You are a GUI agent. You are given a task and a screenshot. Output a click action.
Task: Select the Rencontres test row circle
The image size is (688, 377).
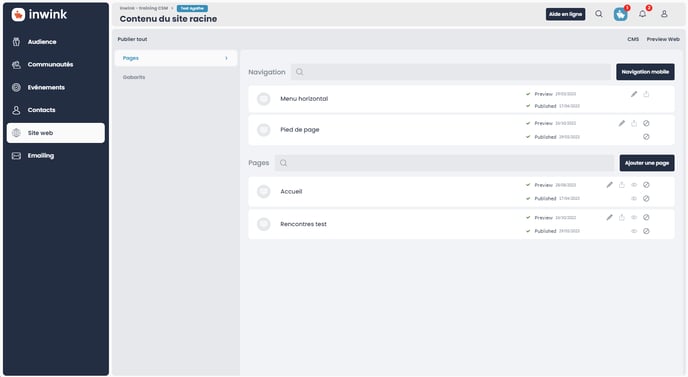click(x=263, y=224)
